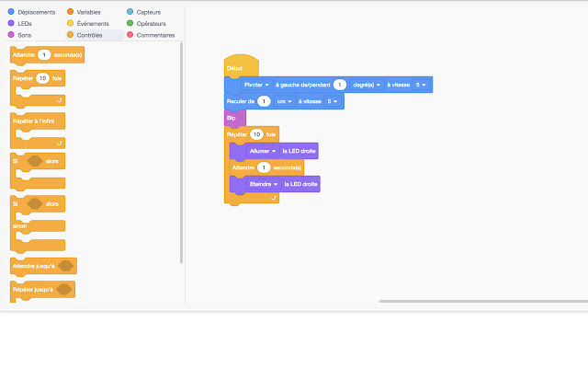Open the Eteindre dropdown
This screenshot has height=368, width=588.
pos(264,184)
